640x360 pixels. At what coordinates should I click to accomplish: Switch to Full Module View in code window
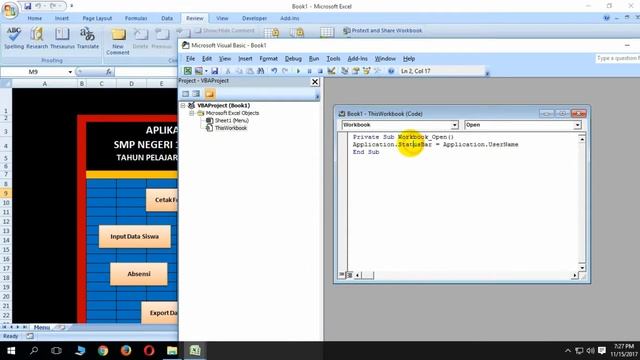[349, 275]
